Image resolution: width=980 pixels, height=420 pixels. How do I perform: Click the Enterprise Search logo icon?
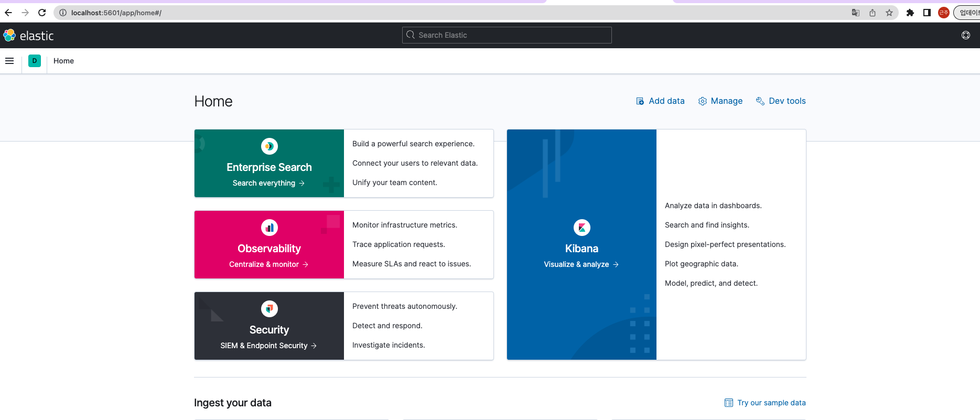[x=270, y=146]
